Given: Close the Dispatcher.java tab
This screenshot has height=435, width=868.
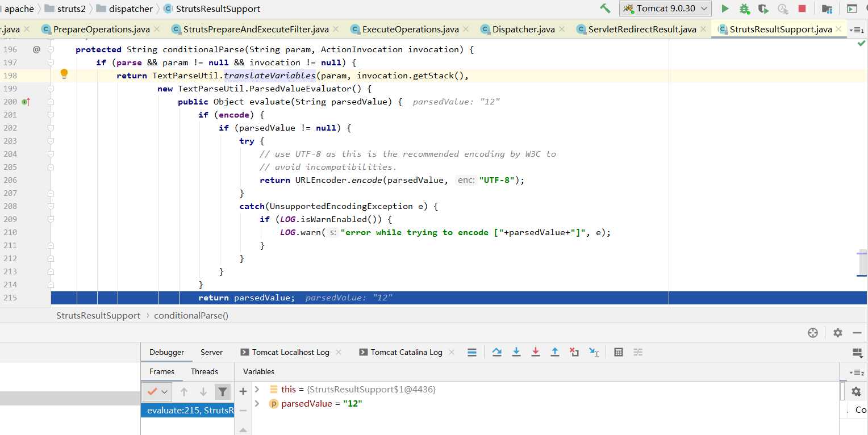Looking at the screenshot, I should point(562,29).
